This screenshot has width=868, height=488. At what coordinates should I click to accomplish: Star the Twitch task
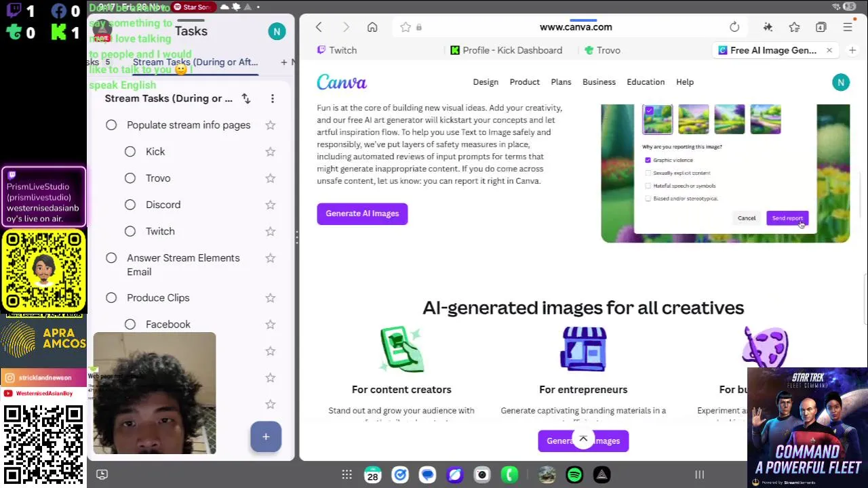coord(271,231)
